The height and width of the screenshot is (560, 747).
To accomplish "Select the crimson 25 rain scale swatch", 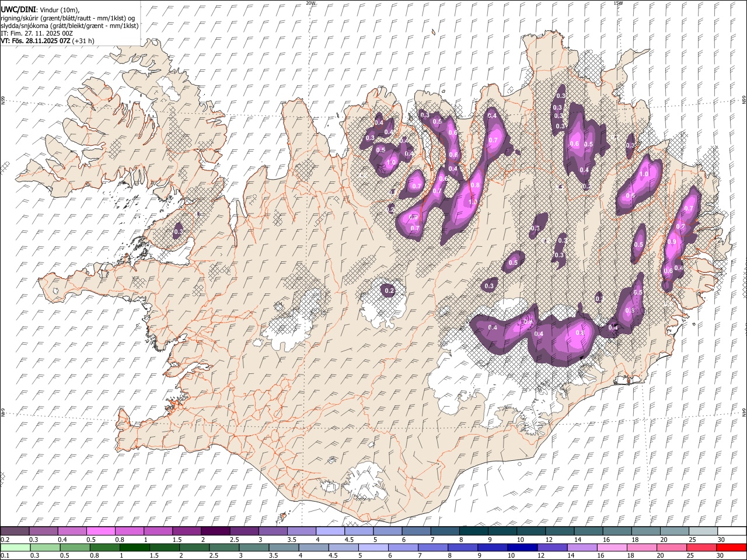I will click(701, 547).
